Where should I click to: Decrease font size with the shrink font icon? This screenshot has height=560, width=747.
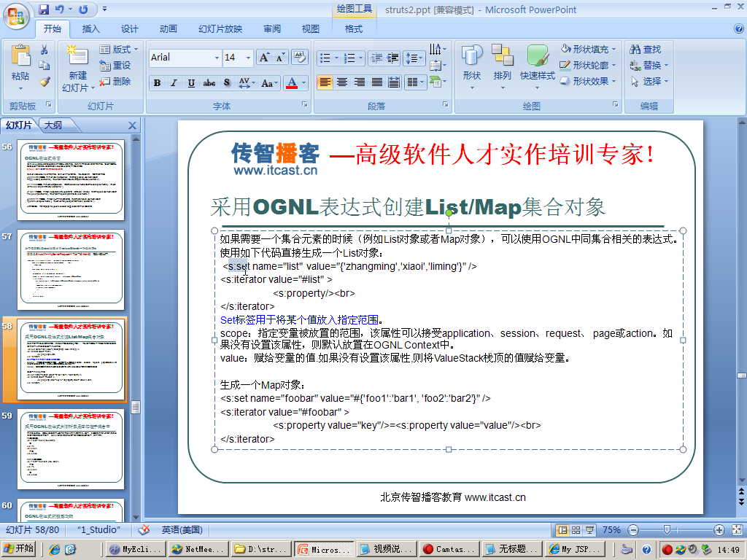tap(280, 58)
